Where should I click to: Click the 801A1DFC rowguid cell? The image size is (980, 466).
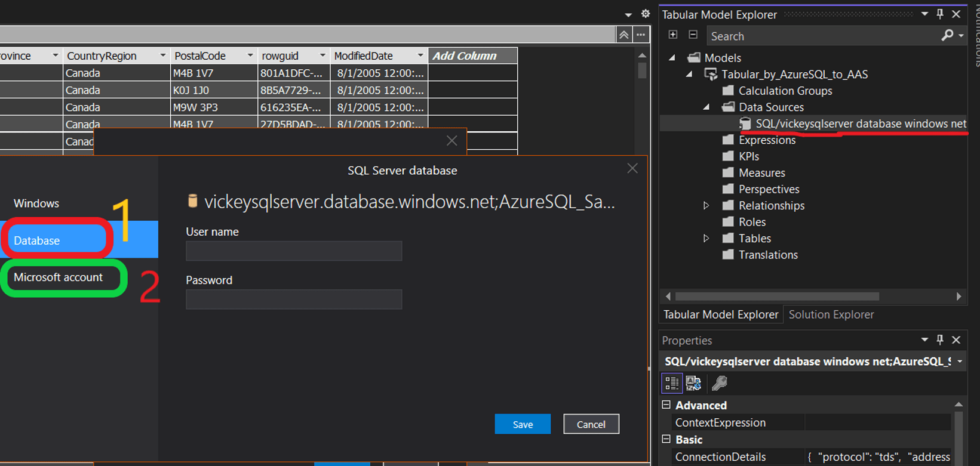click(294, 73)
